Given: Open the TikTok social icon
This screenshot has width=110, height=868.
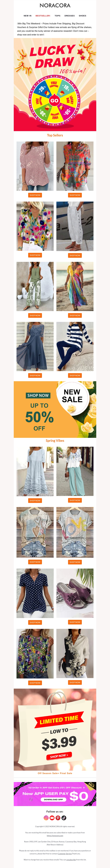Looking at the screenshot, I should (64, 818).
